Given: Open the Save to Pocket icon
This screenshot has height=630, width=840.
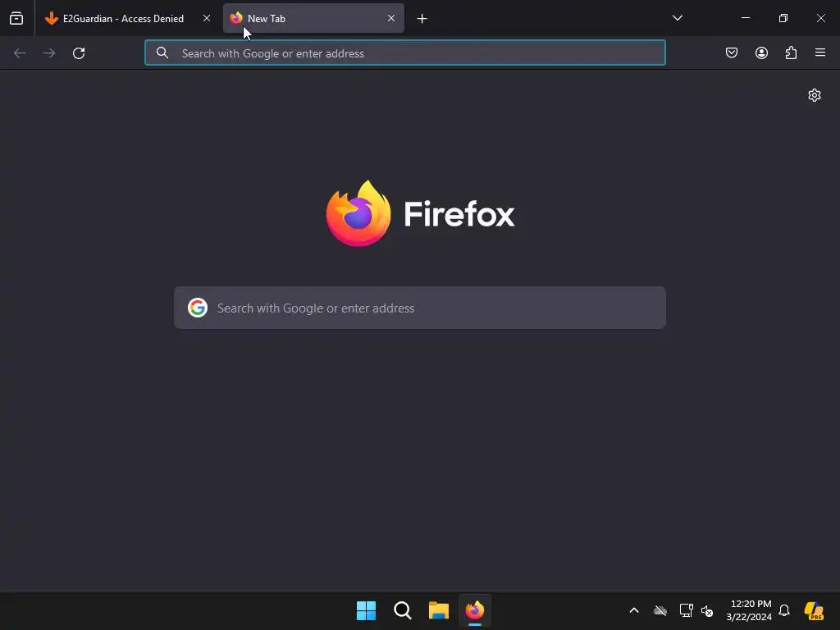Looking at the screenshot, I should tap(732, 52).
